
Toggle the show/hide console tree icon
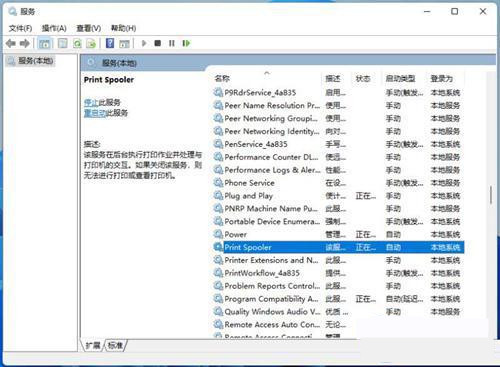44,43
